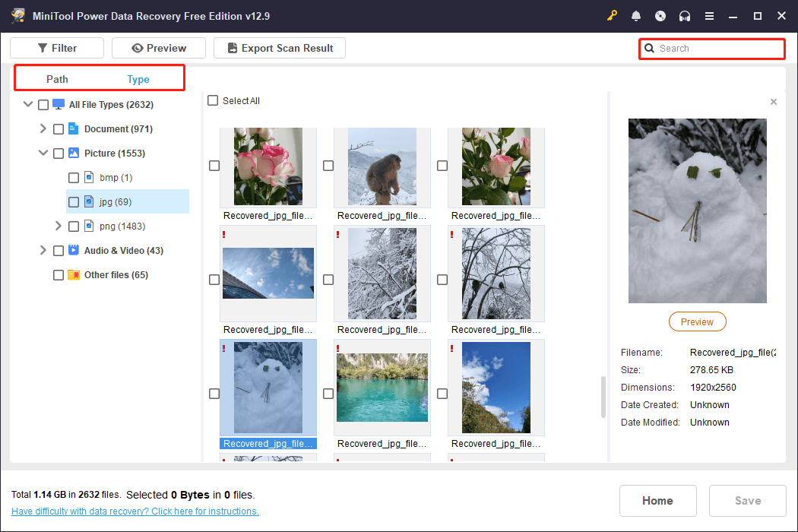798x532 pixels.
Task: Click the Other files folder icon
Action: [x=74, y=275]
